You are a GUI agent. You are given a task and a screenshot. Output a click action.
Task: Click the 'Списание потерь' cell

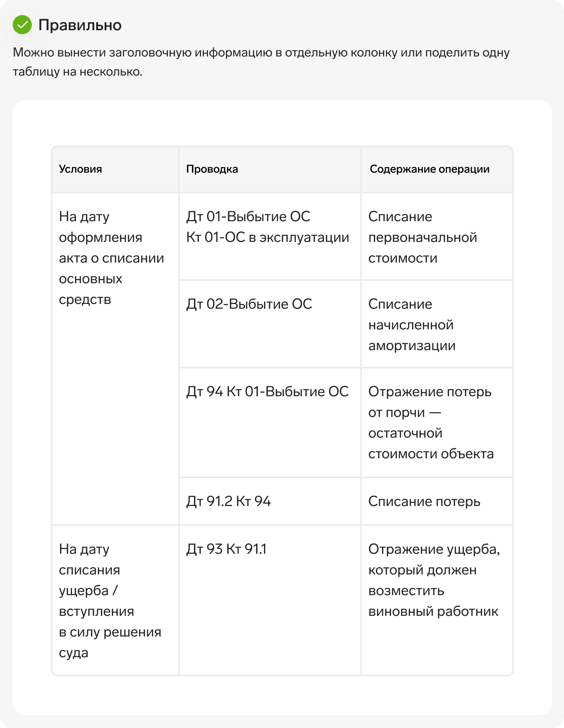[437, 502]
